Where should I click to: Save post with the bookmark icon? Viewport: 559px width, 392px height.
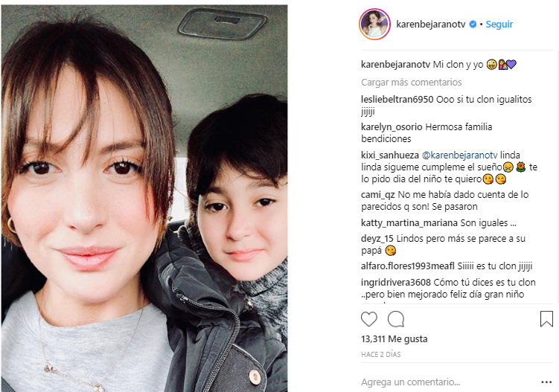(546, 319)
